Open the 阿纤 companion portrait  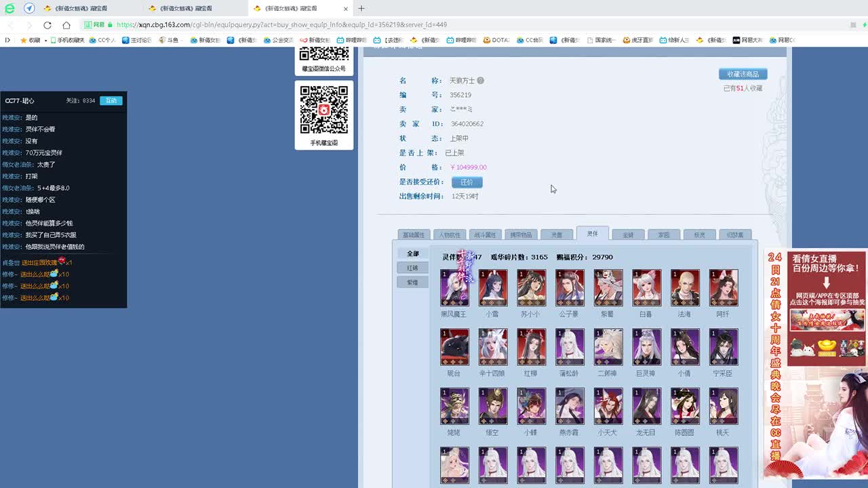coord(724,287)
